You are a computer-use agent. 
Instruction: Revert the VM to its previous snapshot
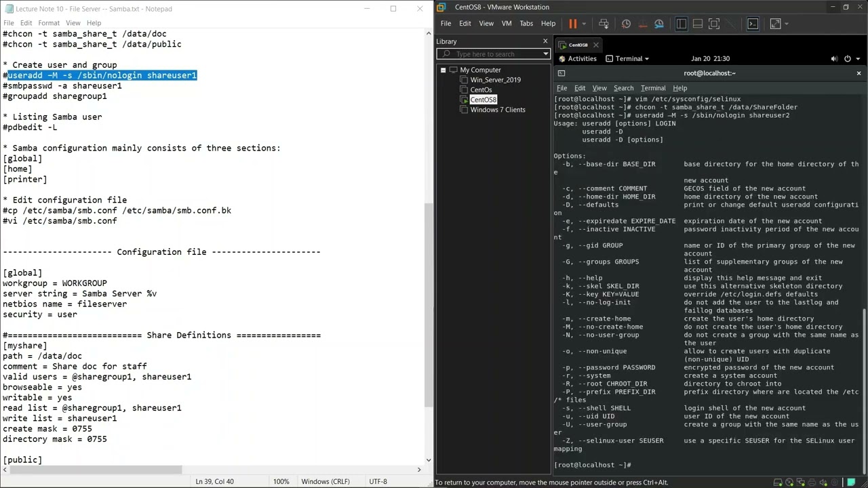pyautogui.click(x=642, y=24)
